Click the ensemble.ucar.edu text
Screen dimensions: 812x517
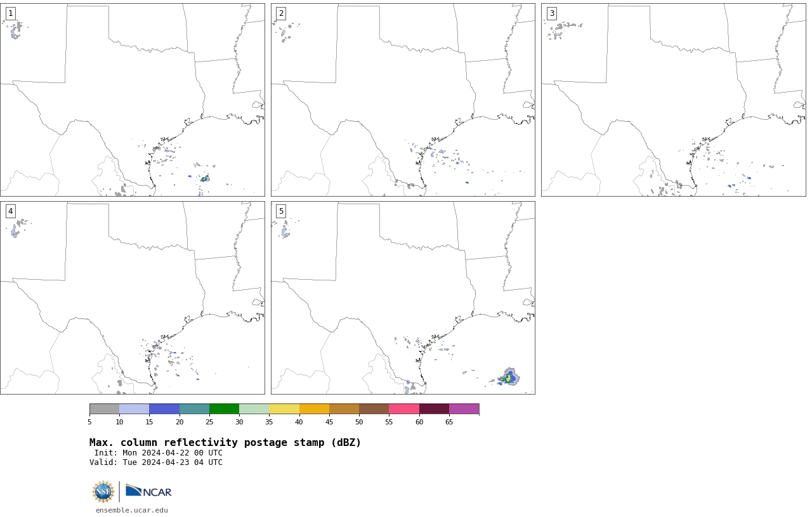tap(132, 510)
